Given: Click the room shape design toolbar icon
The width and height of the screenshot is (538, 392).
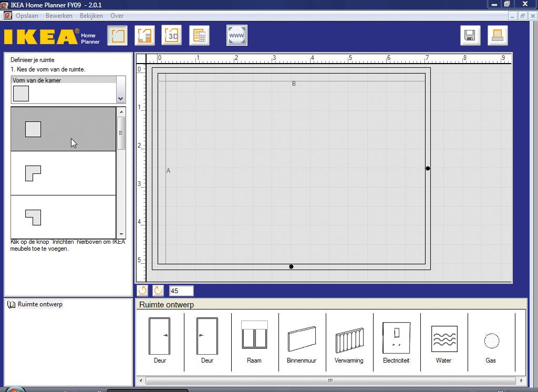Looking at the screenshot, I should [117, 35].
